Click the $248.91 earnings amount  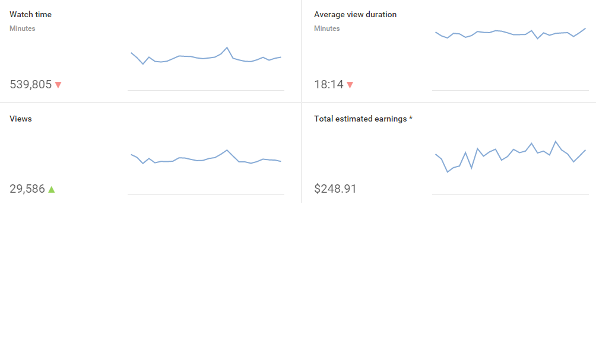pyautogui.click(x=335, y=189)
